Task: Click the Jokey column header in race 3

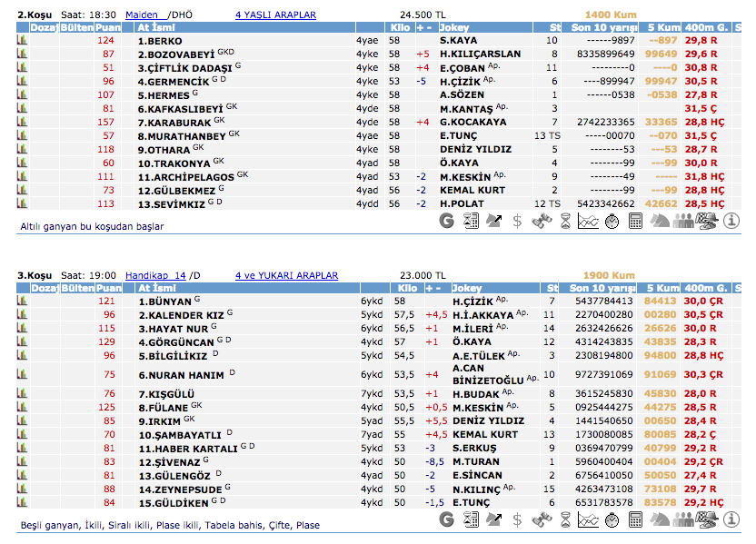Action: (468, 288)
